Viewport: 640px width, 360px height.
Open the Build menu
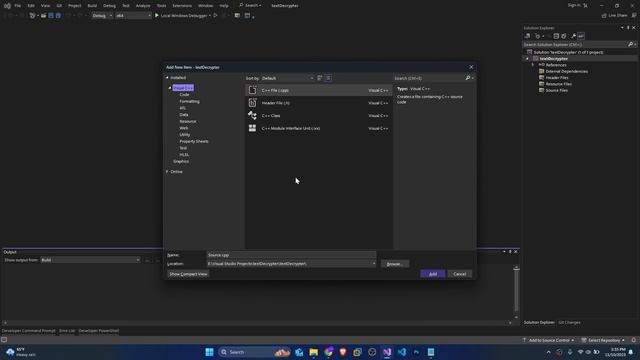[92, 6]
